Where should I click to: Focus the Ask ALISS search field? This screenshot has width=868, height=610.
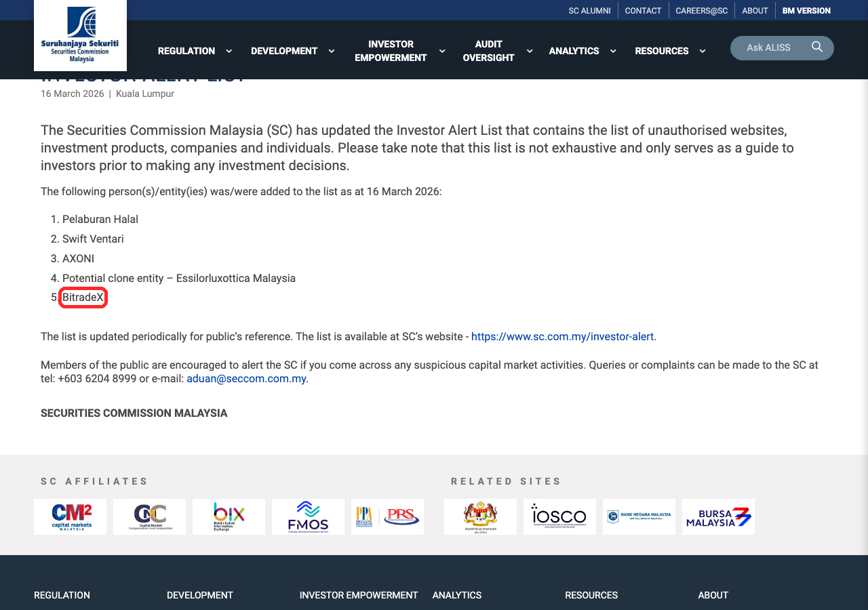pos(769,47)
